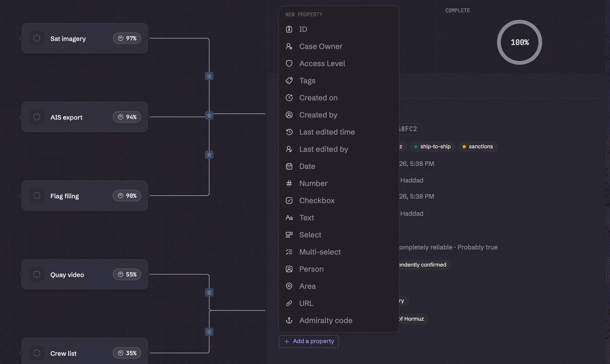Click the sanctions tag
This screenshot has height=364, width=610.
tap(478, 147)
